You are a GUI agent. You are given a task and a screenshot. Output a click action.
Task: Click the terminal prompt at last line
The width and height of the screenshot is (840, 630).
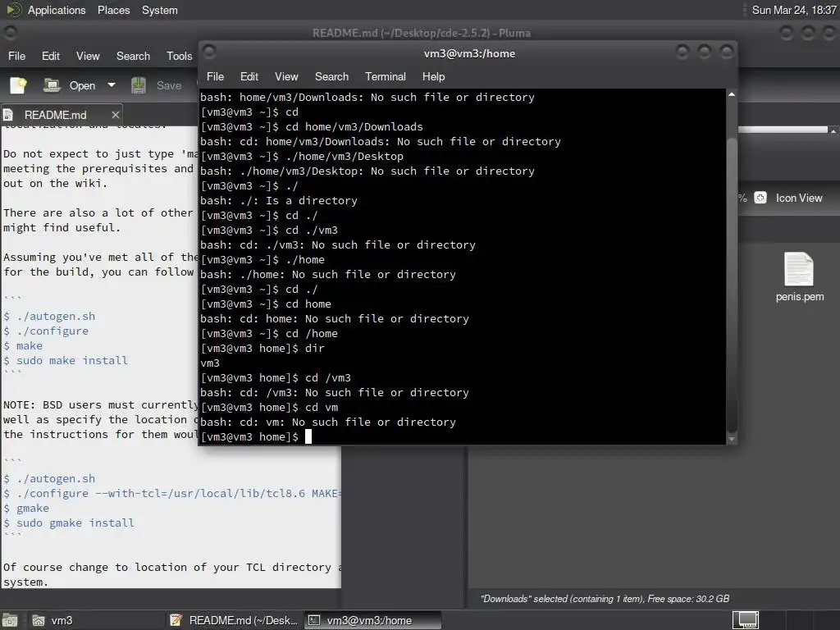(x=249, y=437)
